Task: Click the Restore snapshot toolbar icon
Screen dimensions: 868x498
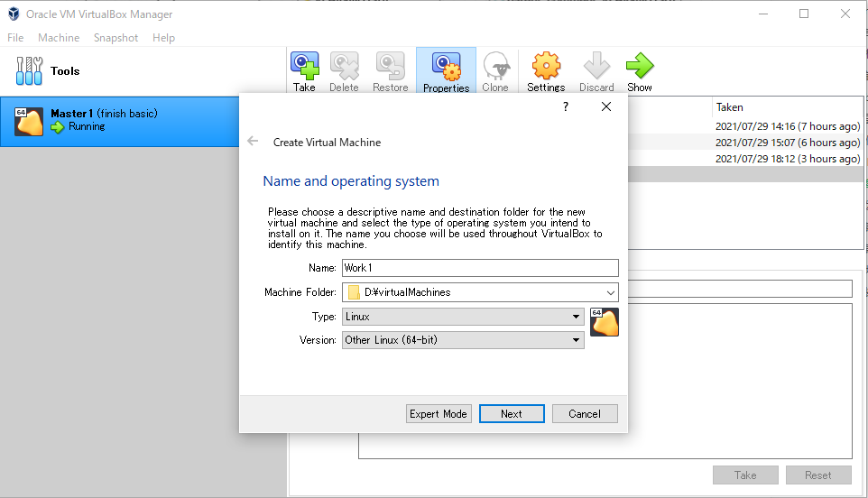Action: coord(391,66)
